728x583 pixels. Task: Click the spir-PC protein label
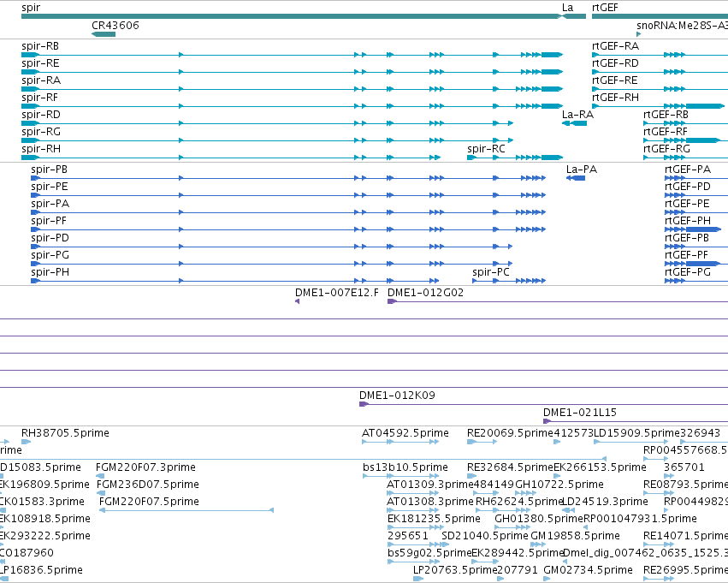coord(491,272)
